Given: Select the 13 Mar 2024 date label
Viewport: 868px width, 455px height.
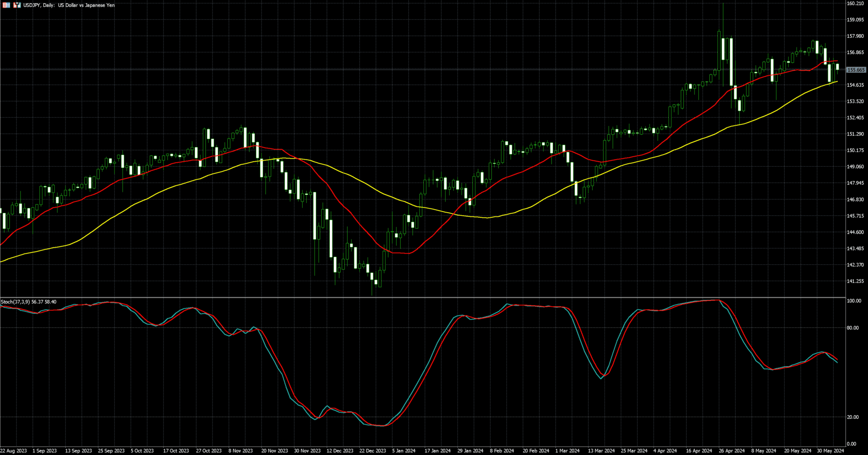Looking at the screenshot, I should 601,451.
